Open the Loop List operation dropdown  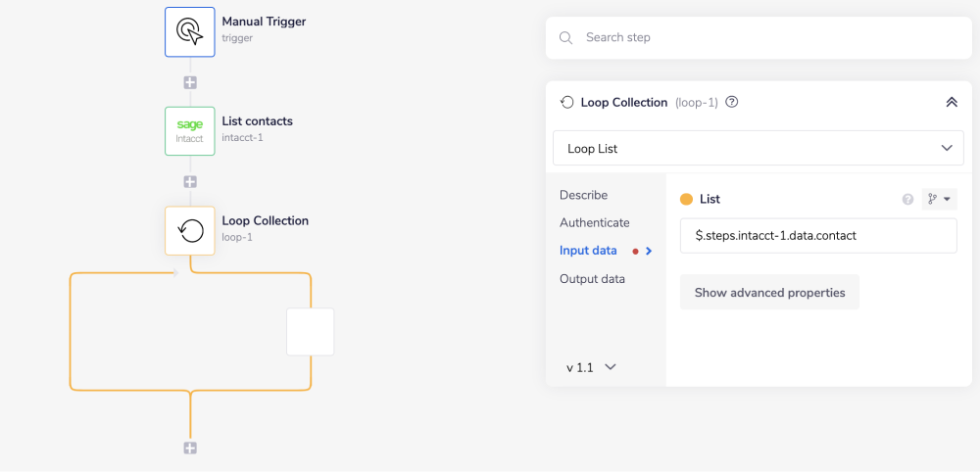(x=758, y=149)
